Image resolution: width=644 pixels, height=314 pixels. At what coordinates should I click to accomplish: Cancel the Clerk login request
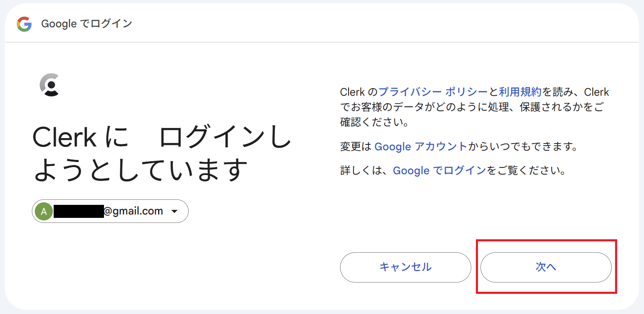405,267
